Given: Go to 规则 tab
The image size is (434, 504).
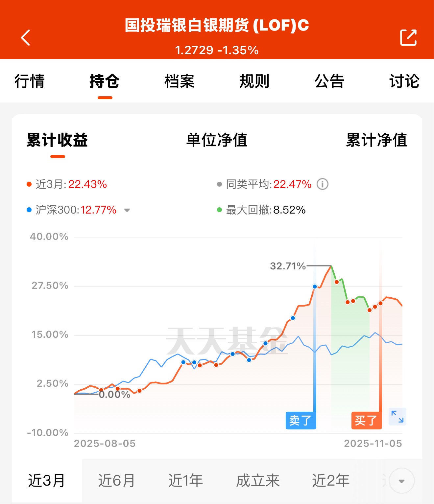Looking at the screenshot, I should click(254, 81).
